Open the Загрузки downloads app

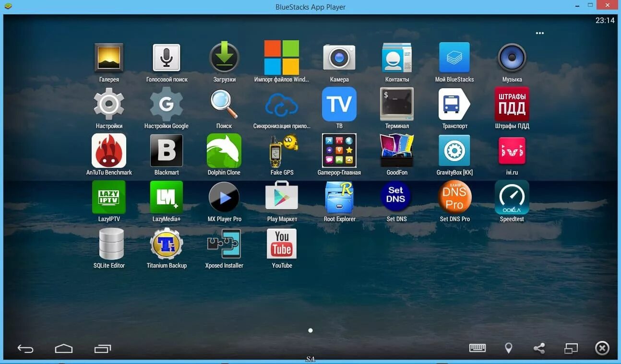(x=224, y=58)
